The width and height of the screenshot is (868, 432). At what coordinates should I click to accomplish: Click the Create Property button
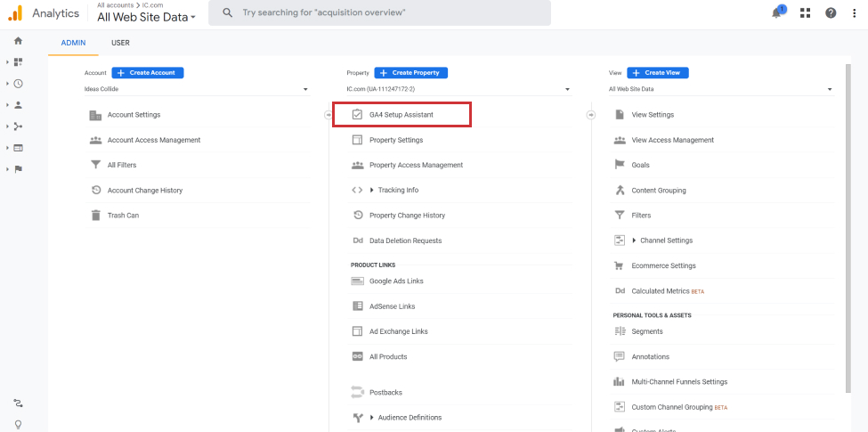410,72
